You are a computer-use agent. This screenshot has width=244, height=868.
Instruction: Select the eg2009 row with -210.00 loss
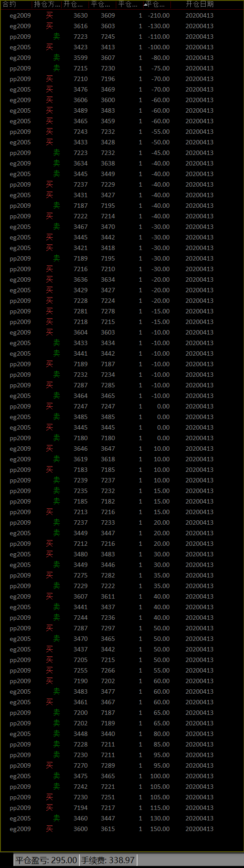tap(122, 15)
